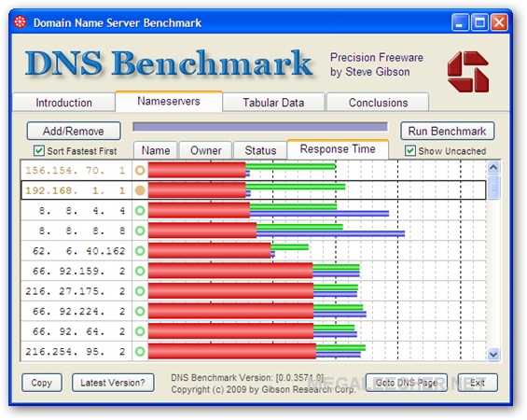Image resolution: width=527 pixels, height=420 pixels.
Task: Select the Status sub-tab
Action: pyautogui.click(x=260, y=150)
